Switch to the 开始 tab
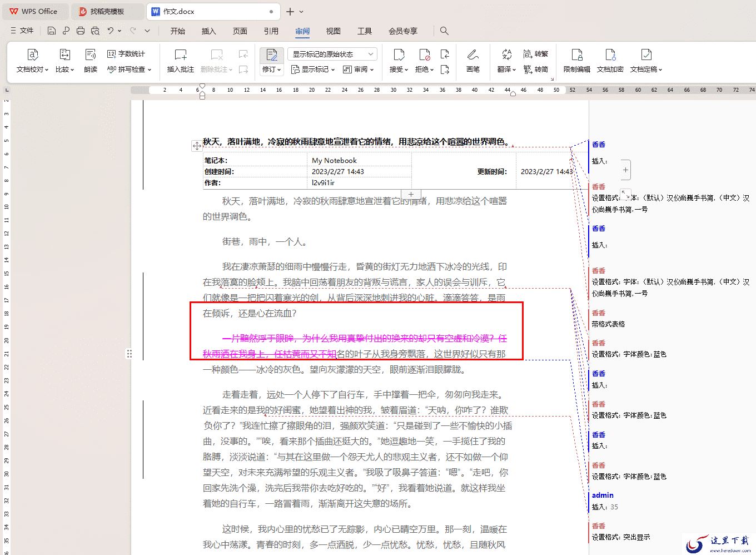Viewport: 756px width, 555px height. click(x=178, y=31)
